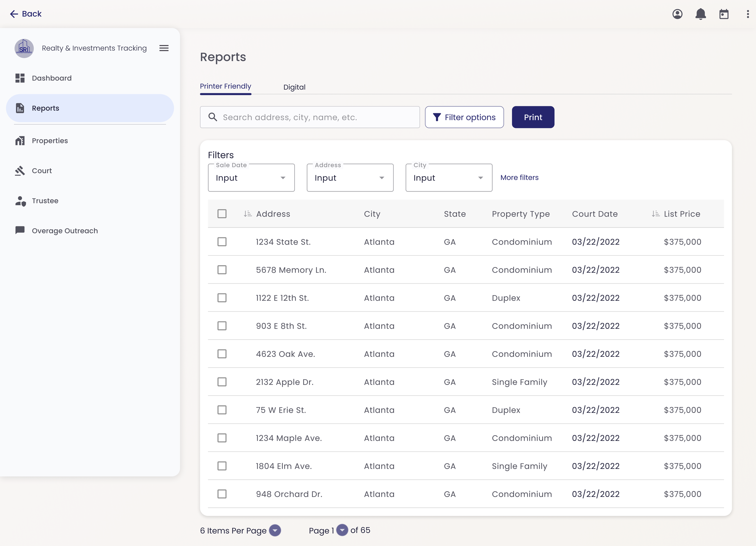Click the Court gavel icon
This screenshot has height=546, width=756.
pyautogui.click(x=20, y=171)
